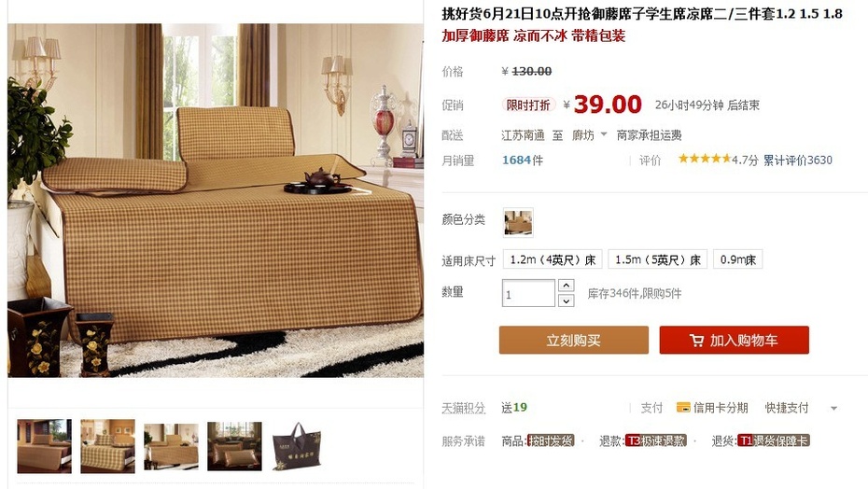The width and height of the screenshot is (868, 489).
Task: Click the five-star rating icons
Action: 704,159
